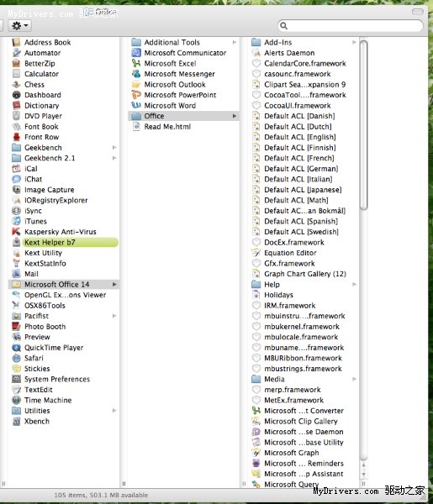The image size is (433, 504).
Task: Expand the Geekbench 2.1 folder arrow
Action: click(x=114, y=158)
